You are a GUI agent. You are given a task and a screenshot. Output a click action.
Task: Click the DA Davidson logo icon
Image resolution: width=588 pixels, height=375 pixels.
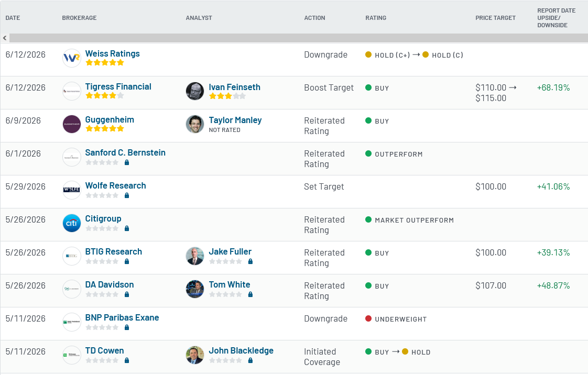click(72, 289)
